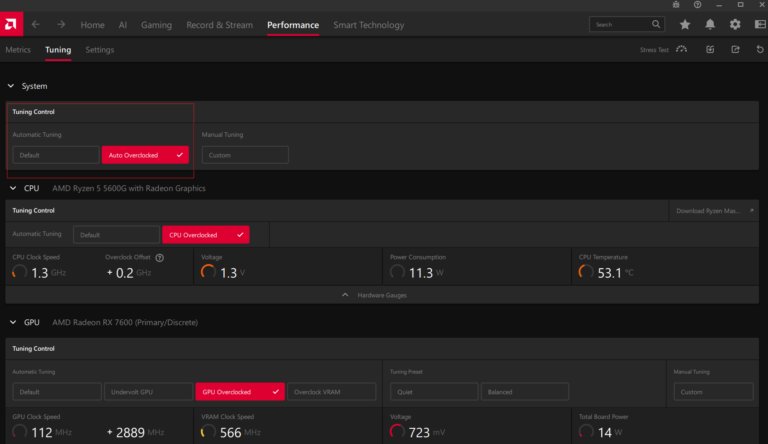
Task: Click the CPU Voltage gauge
Action: click(x=208, y=272)
